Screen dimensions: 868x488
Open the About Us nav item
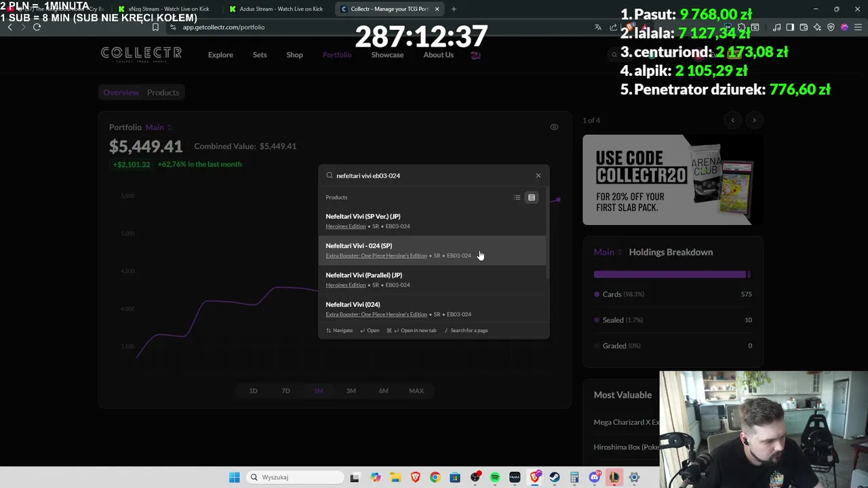pos(439,55)
